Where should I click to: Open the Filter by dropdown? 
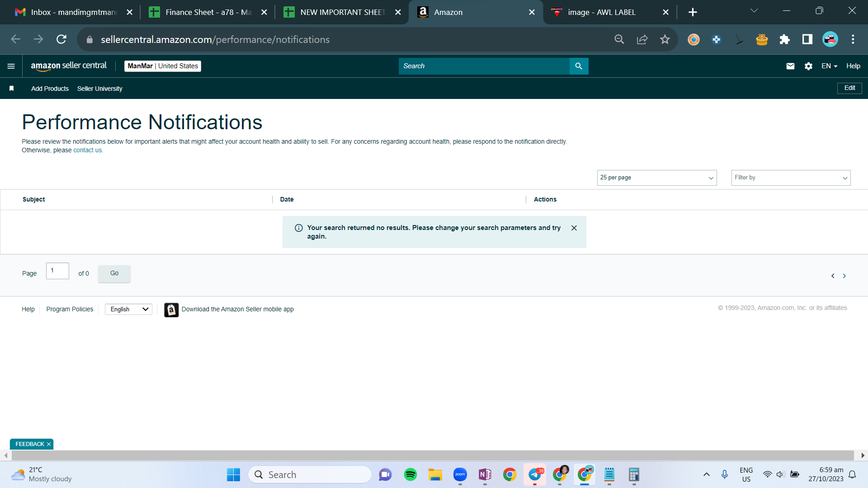click(x=791, y=178)
